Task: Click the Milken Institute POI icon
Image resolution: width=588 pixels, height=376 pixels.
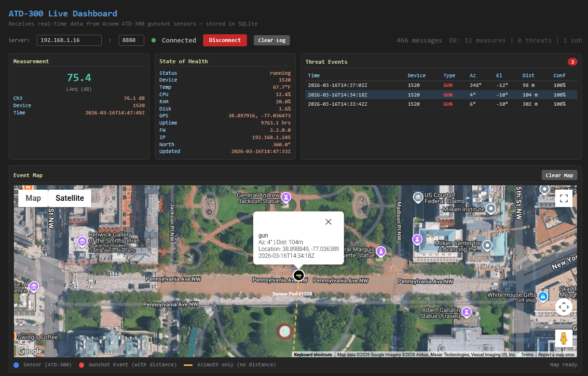Action: pyautogui.click(x=491, y=209)
